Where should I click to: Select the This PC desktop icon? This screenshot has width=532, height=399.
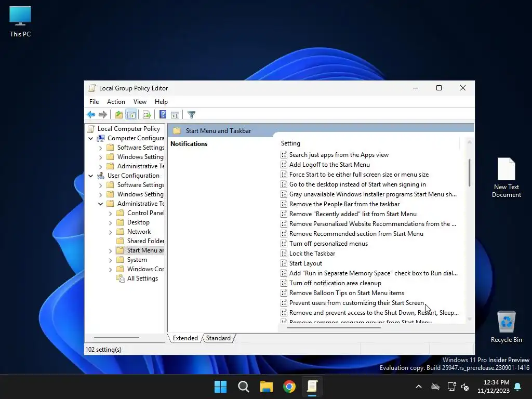(x=20, y=22)
